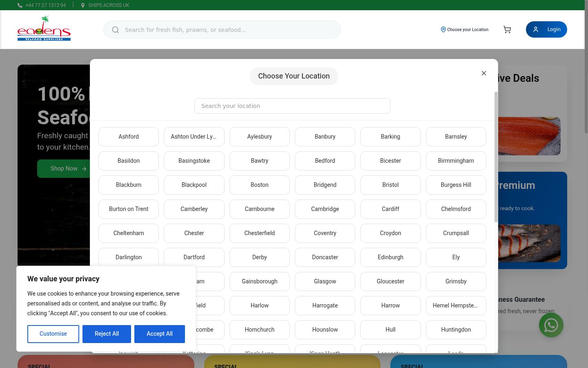Close the Choose Your Location dialog
Image resolution: width=588 pixels, height=368 pixels.
coord(484,73)
